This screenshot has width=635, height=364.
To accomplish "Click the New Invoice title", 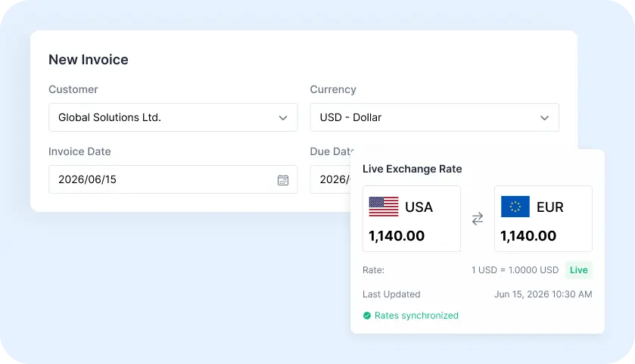I will point(89,60).
